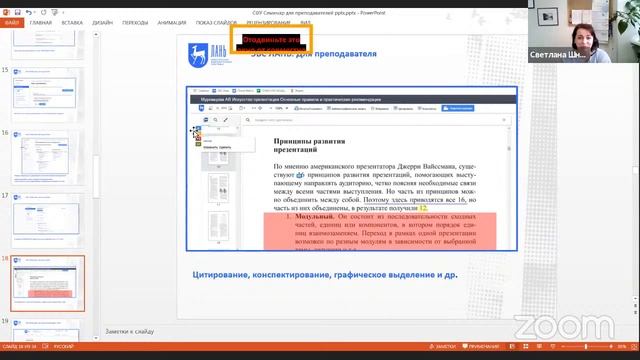Select slide 16 thumbnail

coord(47,157)
